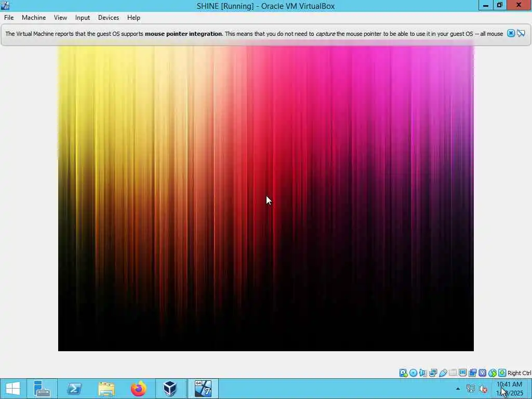
Task: Open File Explorer from the taskbar
Action: coord(106,389)
